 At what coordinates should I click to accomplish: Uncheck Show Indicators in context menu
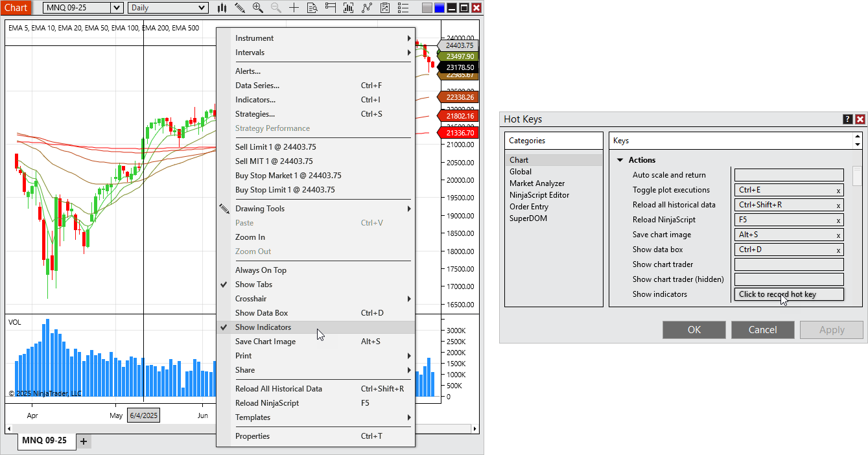click(263, 327)
